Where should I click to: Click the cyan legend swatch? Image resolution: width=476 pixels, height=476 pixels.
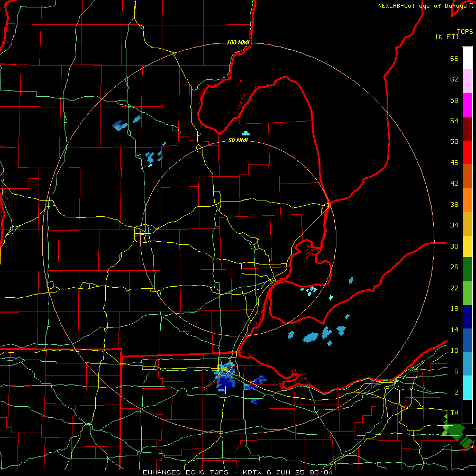click(x=467, y=388)
